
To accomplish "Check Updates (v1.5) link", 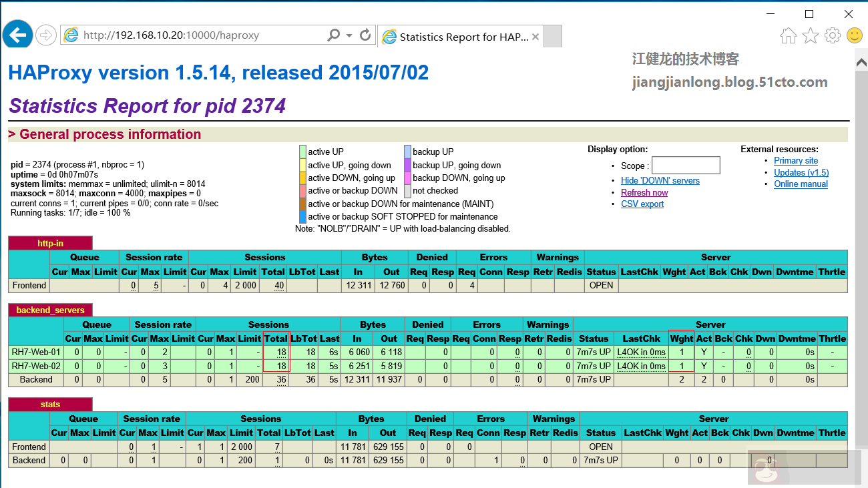I will tap(801, 172).
